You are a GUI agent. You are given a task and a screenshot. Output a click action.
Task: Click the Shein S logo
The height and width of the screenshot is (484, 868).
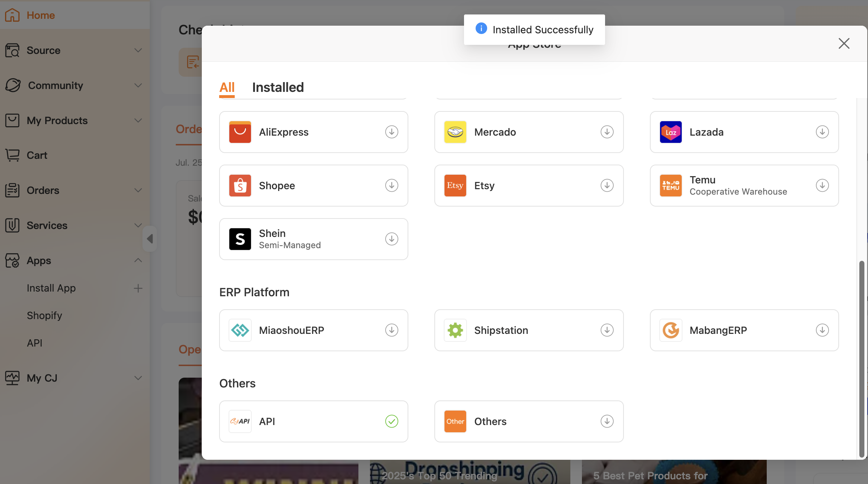(x=240, y=239)
